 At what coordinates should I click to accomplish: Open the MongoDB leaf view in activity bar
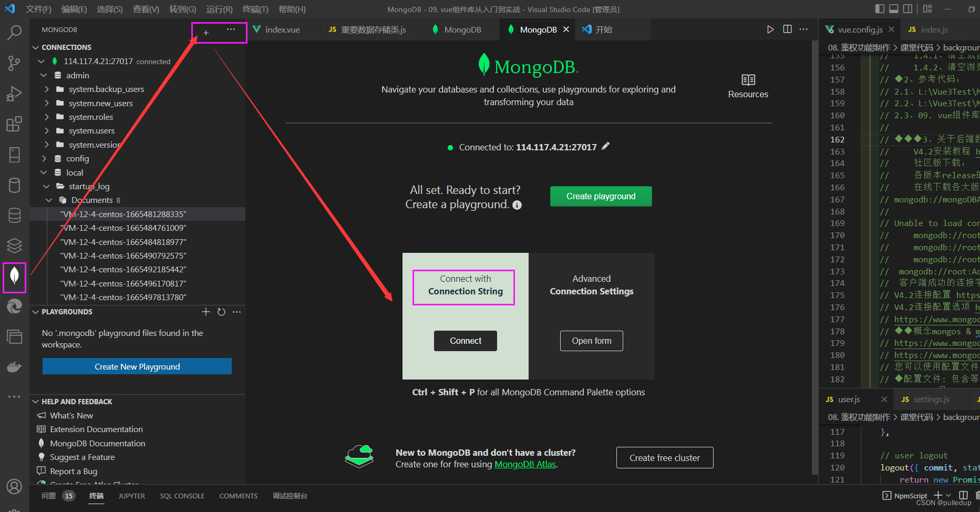pos(14,275)
